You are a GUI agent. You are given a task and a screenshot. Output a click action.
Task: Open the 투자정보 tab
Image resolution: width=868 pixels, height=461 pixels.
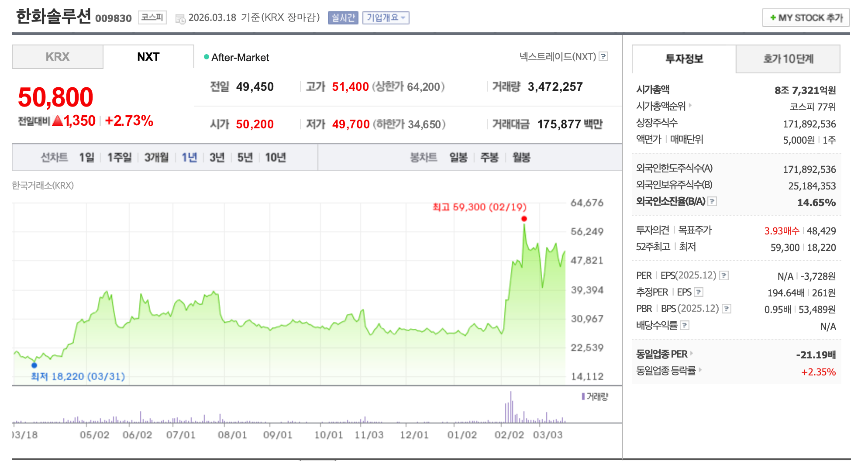pos(684,58)
